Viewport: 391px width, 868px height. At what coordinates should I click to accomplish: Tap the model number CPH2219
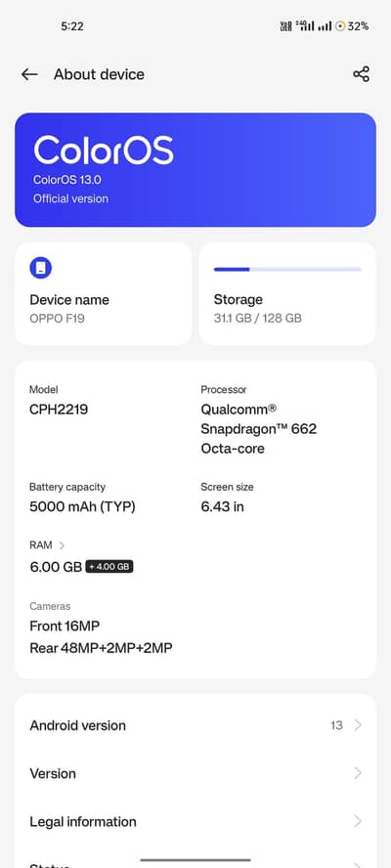coord(59,410)
